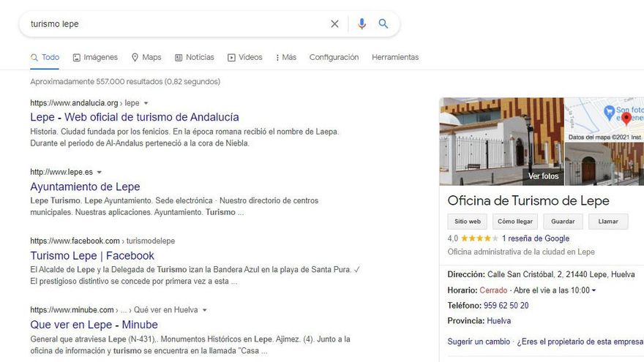This screenshot has width=644, height=362.
Task: Switch to the Imágenes tab
Action: click(95, 58)
